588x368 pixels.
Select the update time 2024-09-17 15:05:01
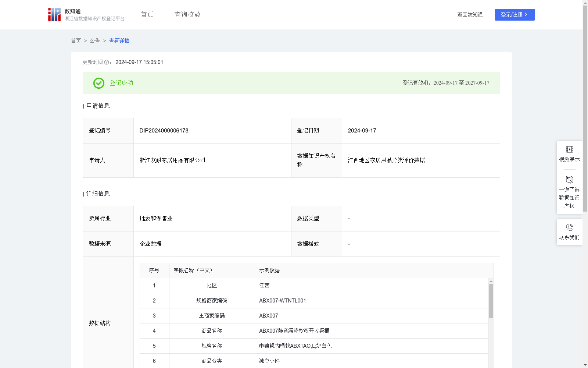tap(139, 63)
